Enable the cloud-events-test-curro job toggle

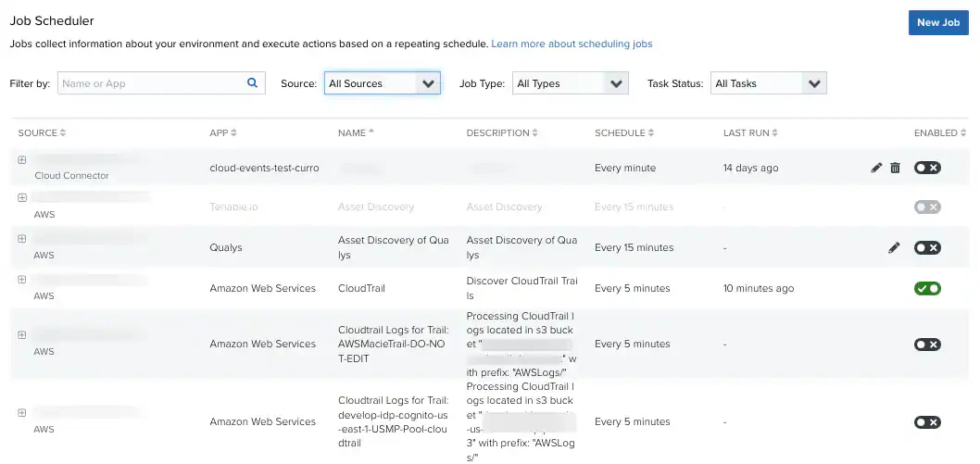[927, 168]
